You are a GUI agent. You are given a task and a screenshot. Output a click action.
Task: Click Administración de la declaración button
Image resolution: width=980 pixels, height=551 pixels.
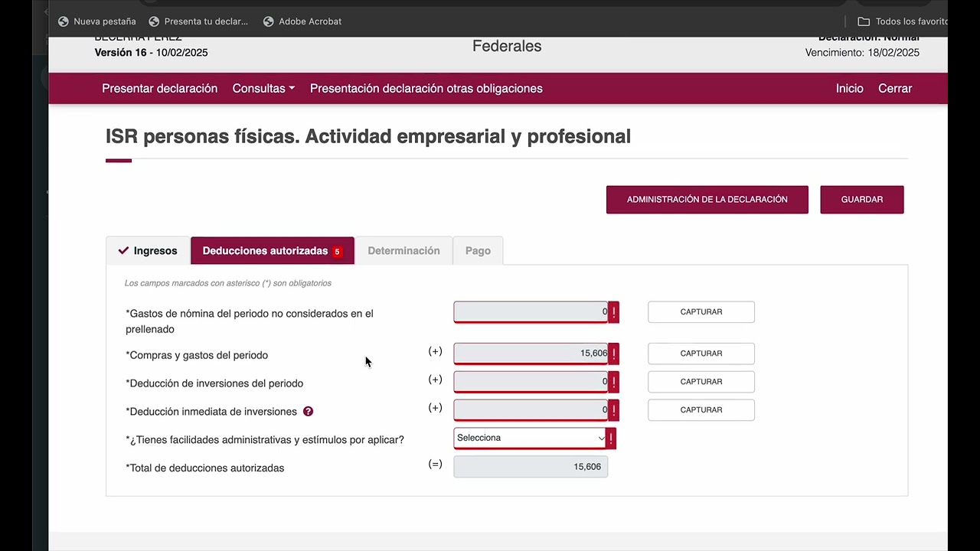pos(707,200)
